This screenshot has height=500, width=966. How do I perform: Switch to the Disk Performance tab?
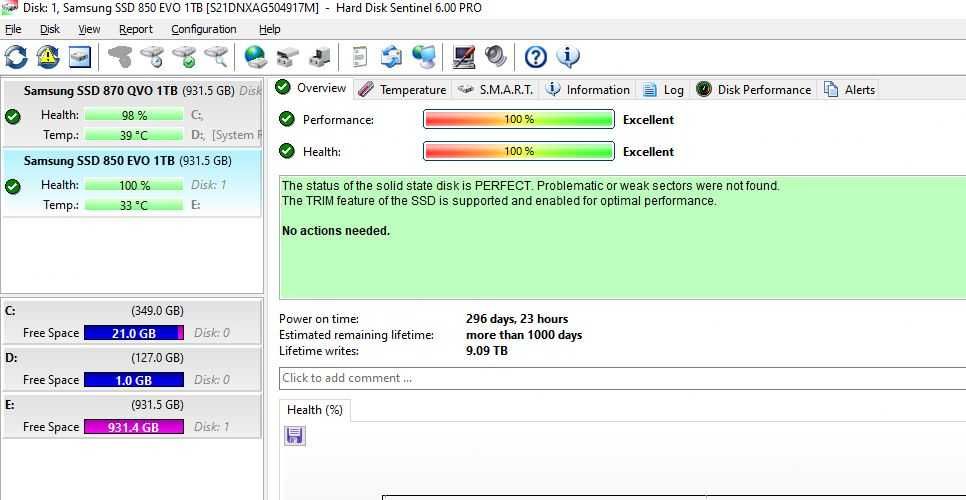click(753, 89)
